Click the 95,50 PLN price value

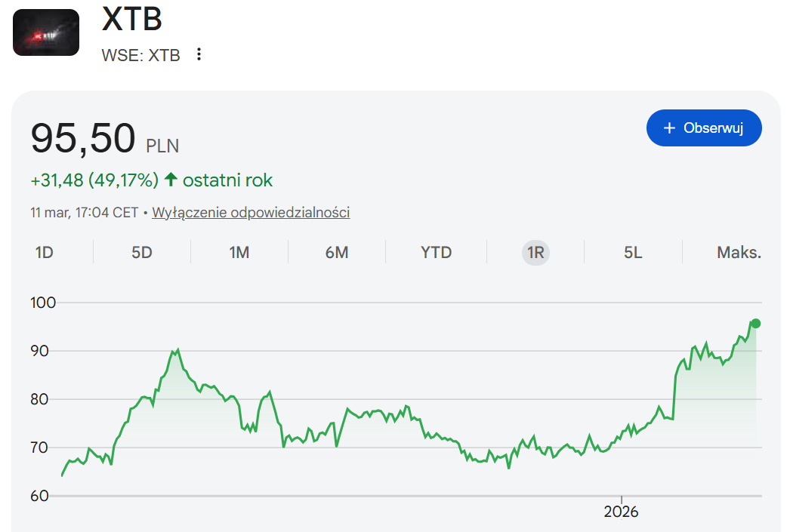[83, 139]
